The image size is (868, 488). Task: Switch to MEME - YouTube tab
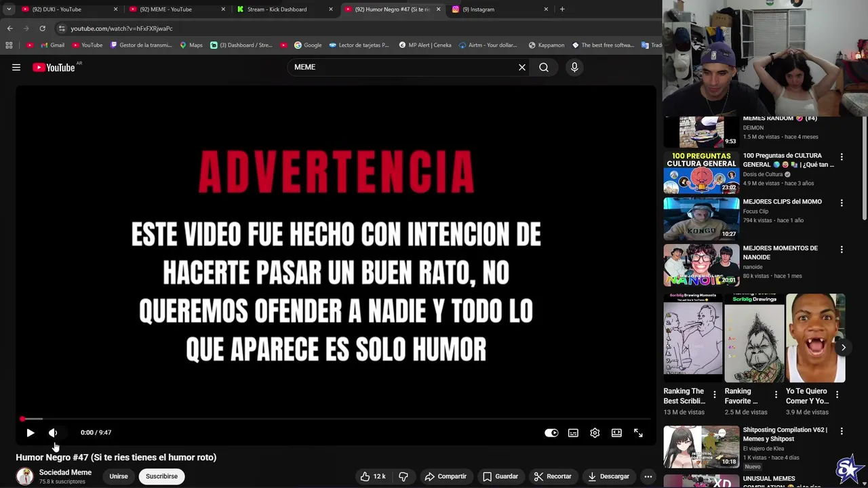point(178,9)
